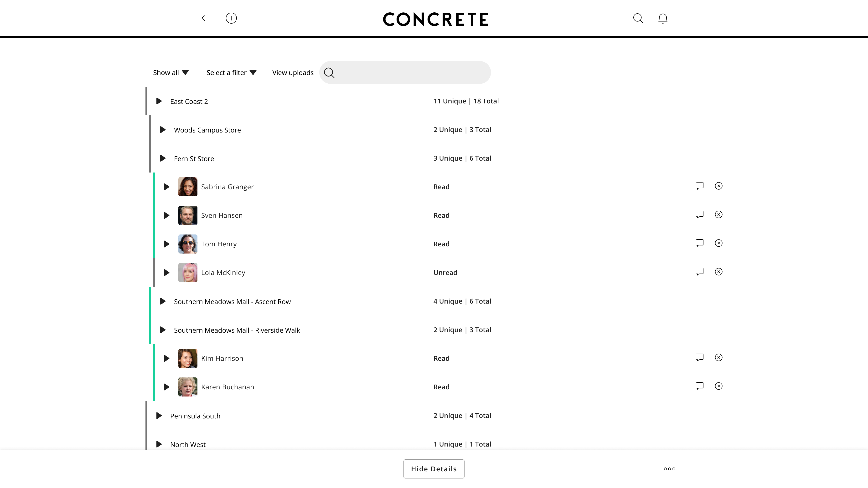Remove Tom Henry with the x-circle icon
Screen dimensions: 868x488
(x=719, y=243)
